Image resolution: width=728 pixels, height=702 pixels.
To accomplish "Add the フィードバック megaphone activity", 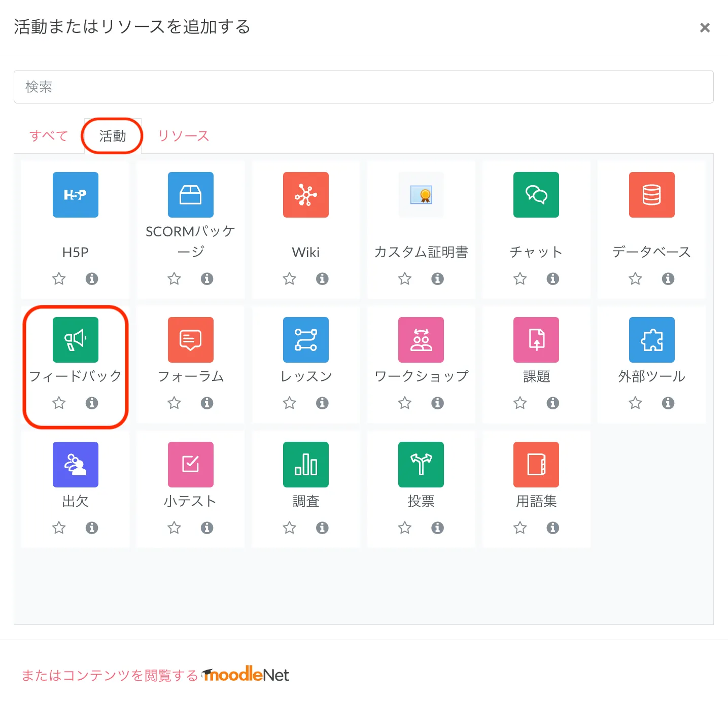I will 75,340.
